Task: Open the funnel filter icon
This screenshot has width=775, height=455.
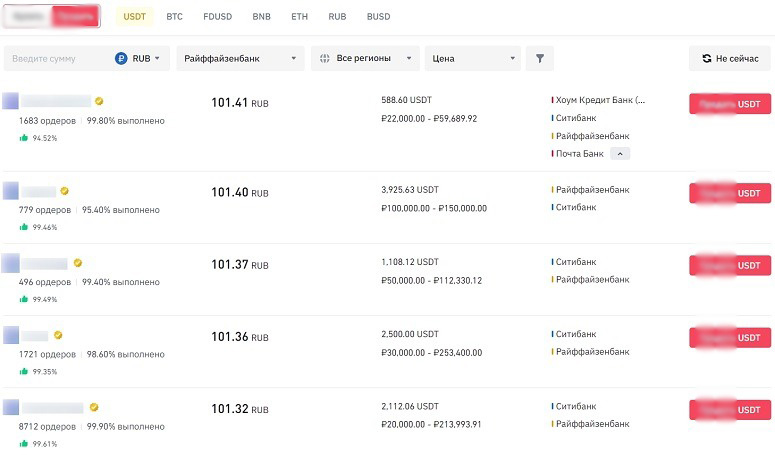Action: coord(539,59)
